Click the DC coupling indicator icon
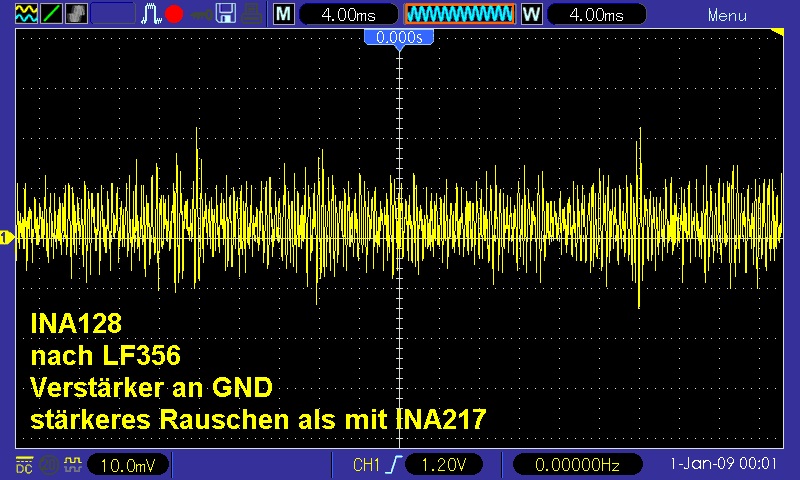Image resolution: width=800 pixels, height=480 pixels. [x=24, y=465]
